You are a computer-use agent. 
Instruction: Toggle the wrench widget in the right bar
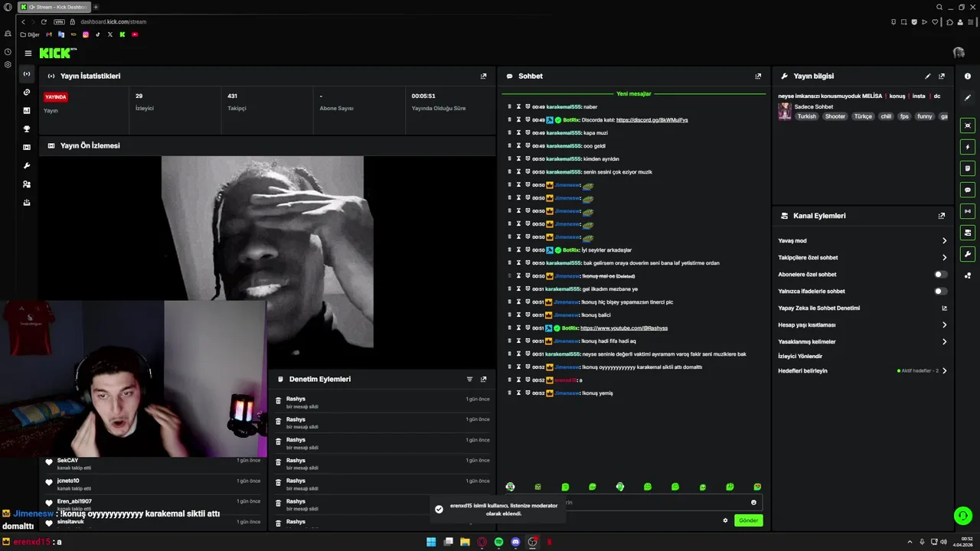coord(968,254)
